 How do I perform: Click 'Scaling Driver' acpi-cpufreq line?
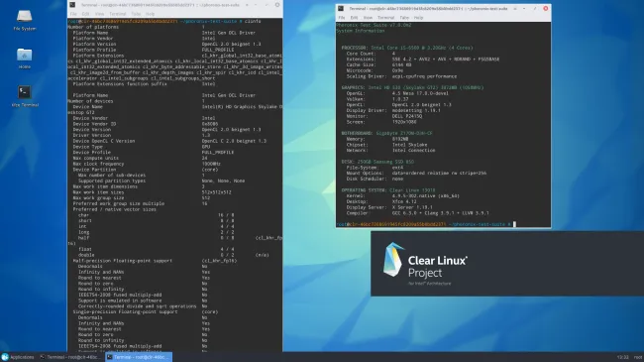pyautogui.click(x=401, y=76)
